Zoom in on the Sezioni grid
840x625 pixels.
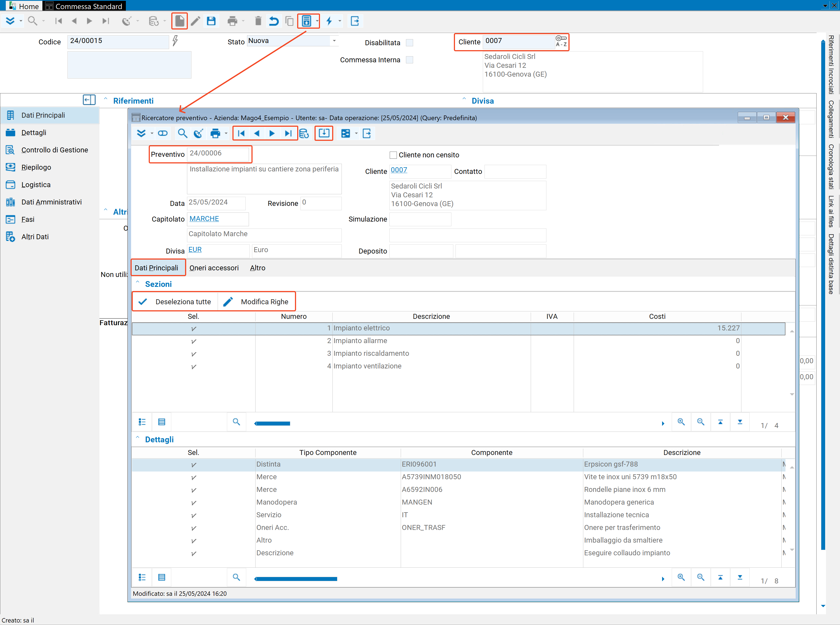pyautogui.click(x=681, y=421)
